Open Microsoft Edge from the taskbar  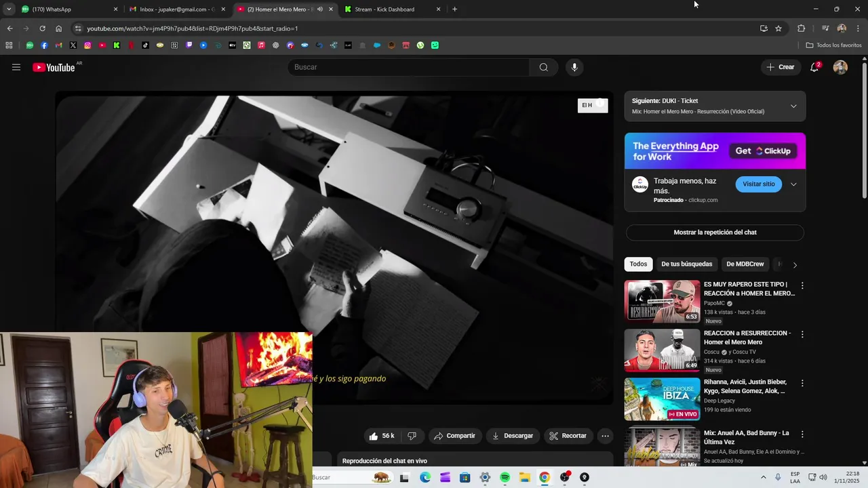(x=425, y=477)
